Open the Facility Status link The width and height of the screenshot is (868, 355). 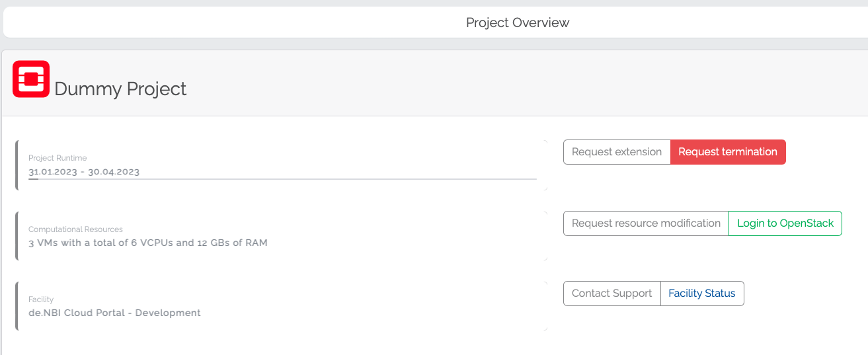pos(702,294)
